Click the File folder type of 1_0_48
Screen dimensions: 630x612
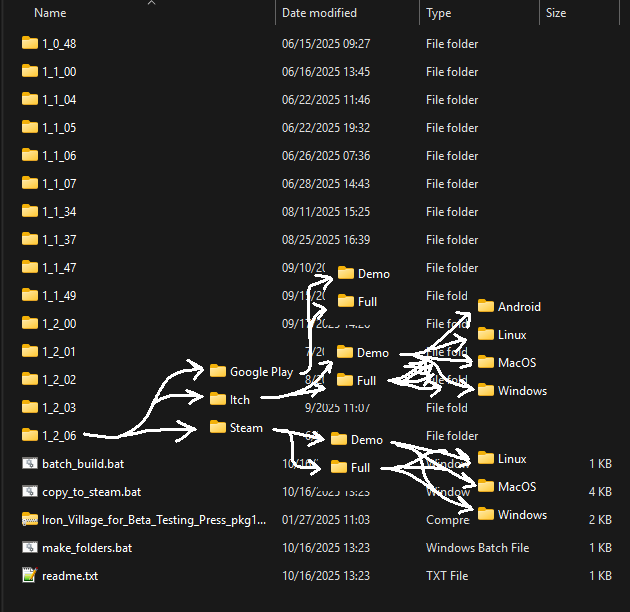pyautogui.click(x=452, y=43)
